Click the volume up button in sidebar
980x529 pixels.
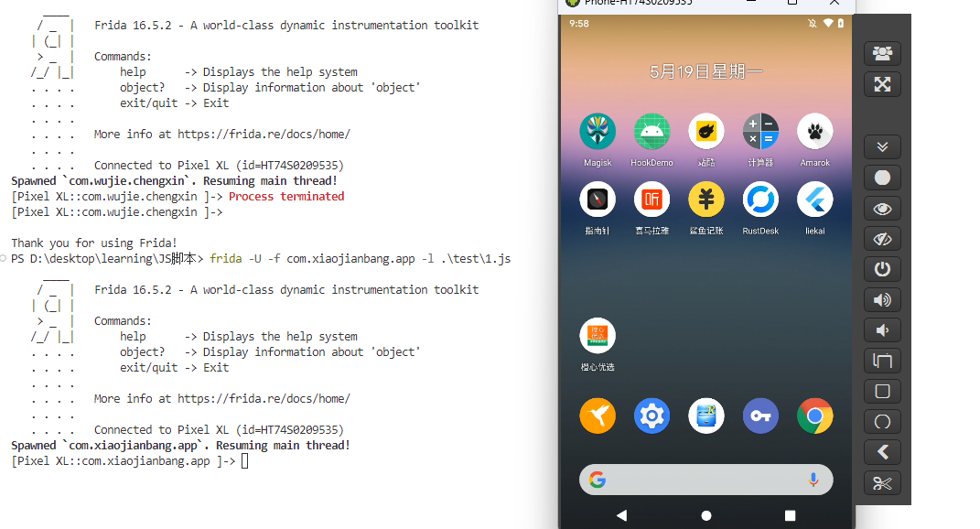point(882,300)
